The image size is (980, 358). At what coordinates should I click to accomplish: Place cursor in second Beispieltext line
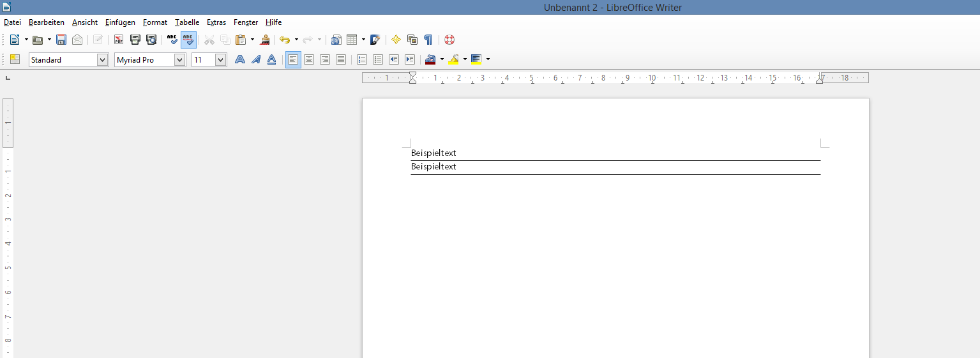click(x=433, y=167)
